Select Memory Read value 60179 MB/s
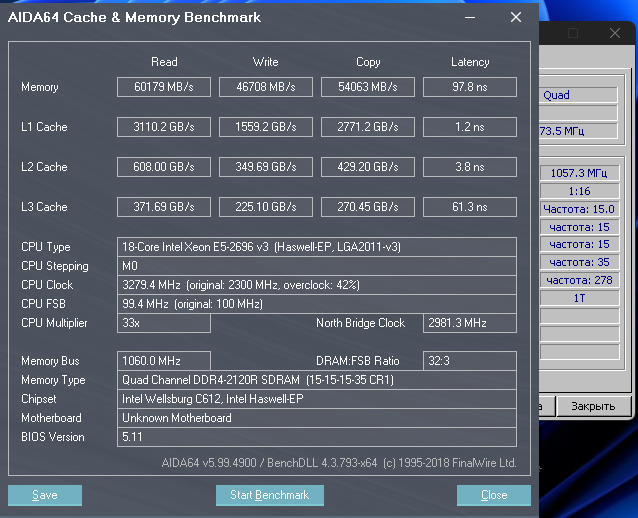 click(164, 87)
